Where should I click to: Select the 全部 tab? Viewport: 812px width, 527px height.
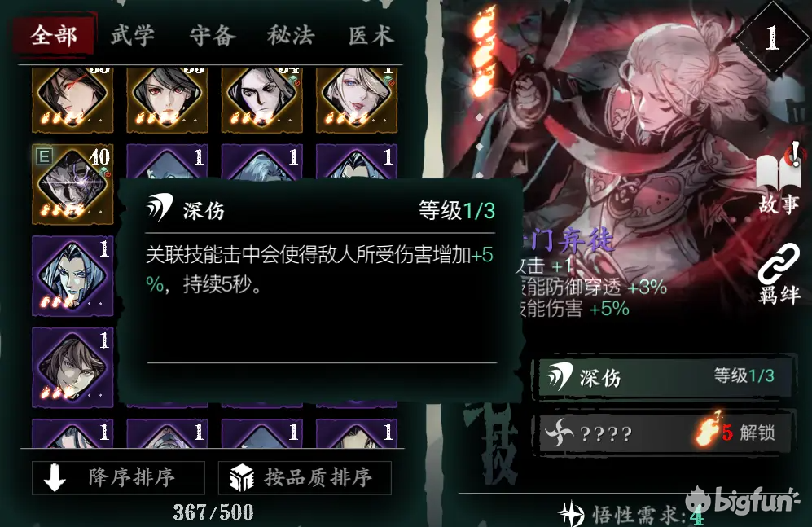pyautogui.click(x=54, y=36)
